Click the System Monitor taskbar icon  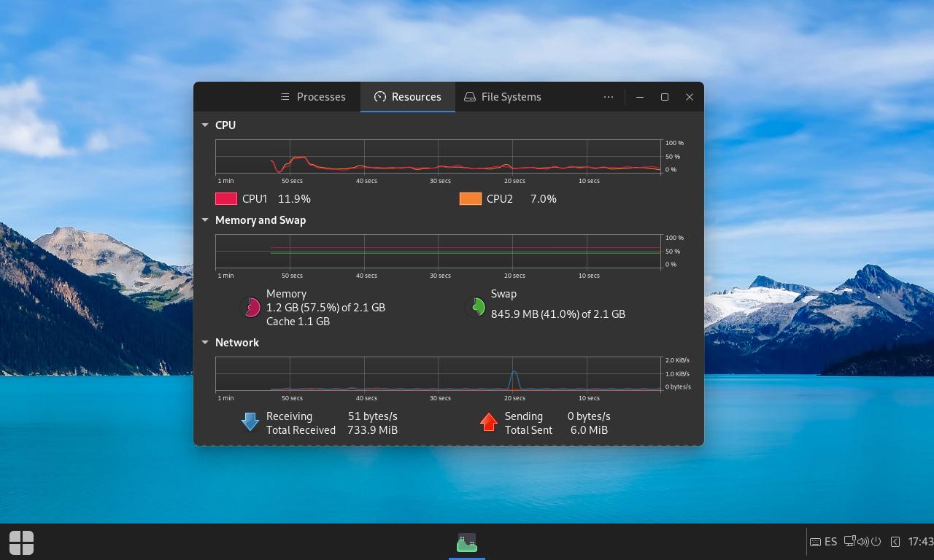467,542
